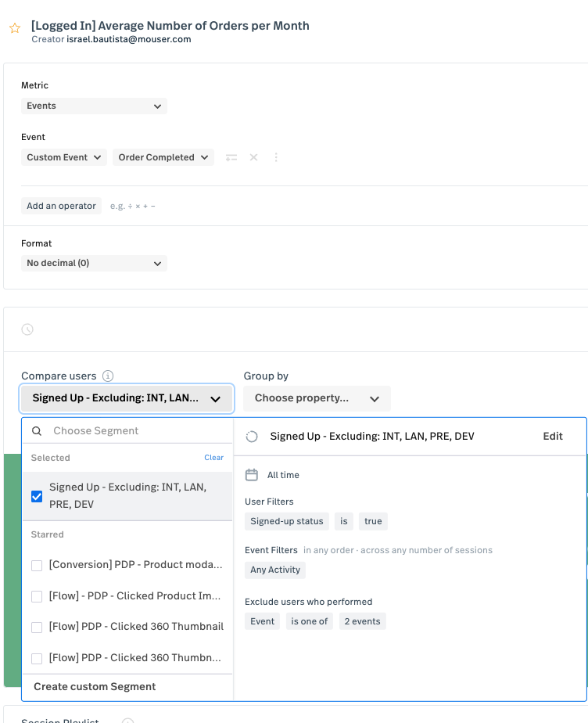Check the [Flow] - PDP - Clicked Product Image segment
The image size is (588, 723).
(37, 596)
